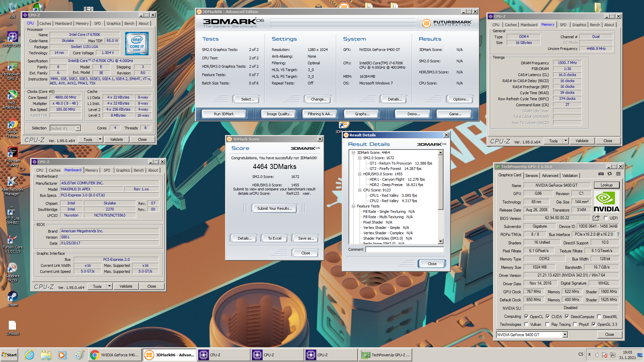Open the Google Chrome desktop icon
Image resolution: width=644 pixels, height=362 pixels.
(x=12, y=128)
